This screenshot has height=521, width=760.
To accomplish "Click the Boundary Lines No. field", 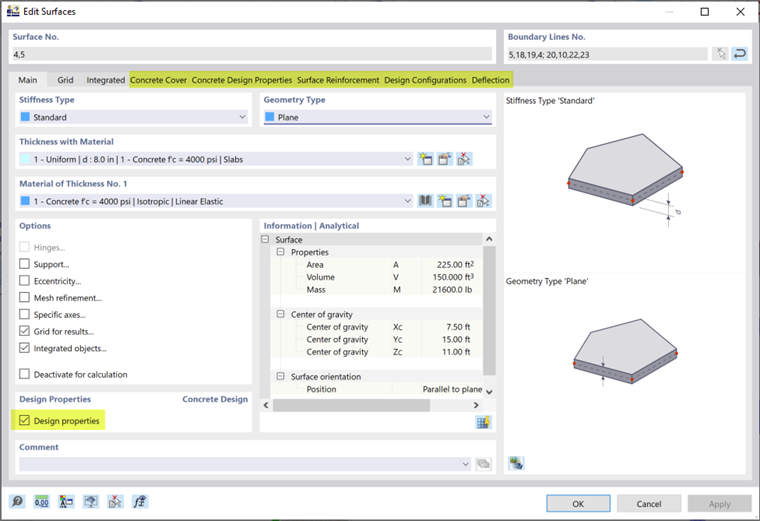I will click(x=607, y=54).
